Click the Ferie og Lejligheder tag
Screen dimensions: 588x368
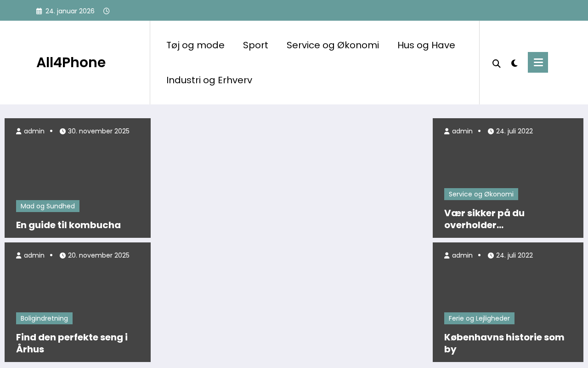pyautogui.click(x=479, y=318)
